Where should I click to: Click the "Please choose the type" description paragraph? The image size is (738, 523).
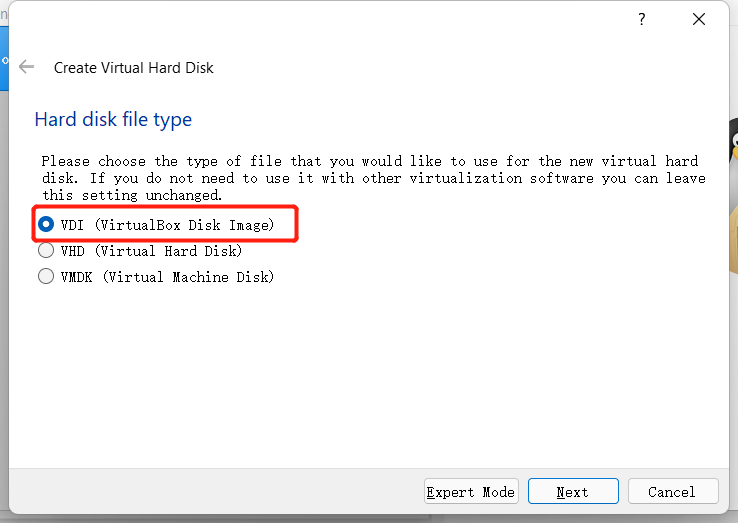pyautogui.click(x=372, y=178)
